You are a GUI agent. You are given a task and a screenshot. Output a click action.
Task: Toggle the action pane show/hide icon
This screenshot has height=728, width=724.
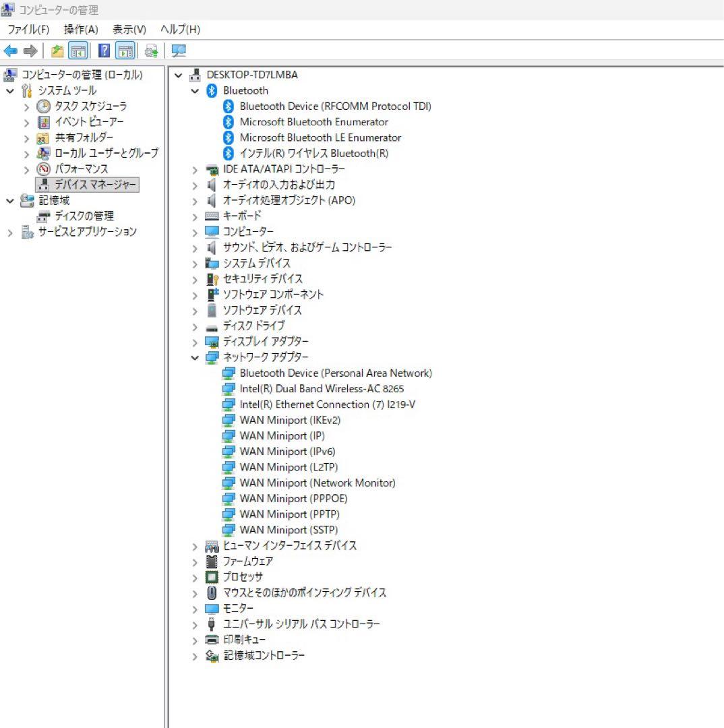(x=126, y=51)
